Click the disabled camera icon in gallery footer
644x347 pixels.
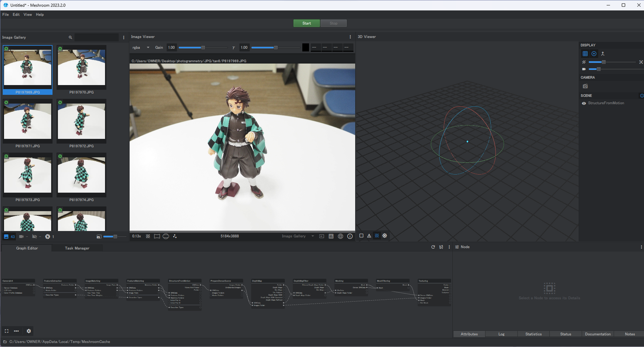[34, 237]
